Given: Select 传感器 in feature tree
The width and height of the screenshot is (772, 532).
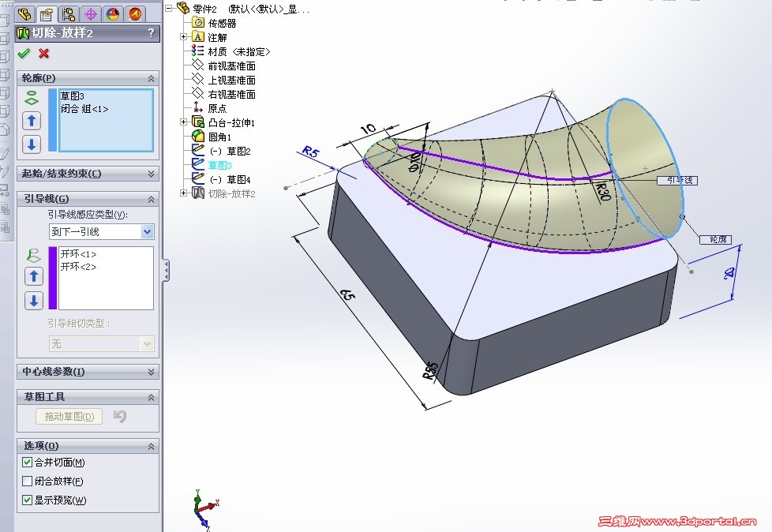Looking at the screenshot, I should click(222, 23).
